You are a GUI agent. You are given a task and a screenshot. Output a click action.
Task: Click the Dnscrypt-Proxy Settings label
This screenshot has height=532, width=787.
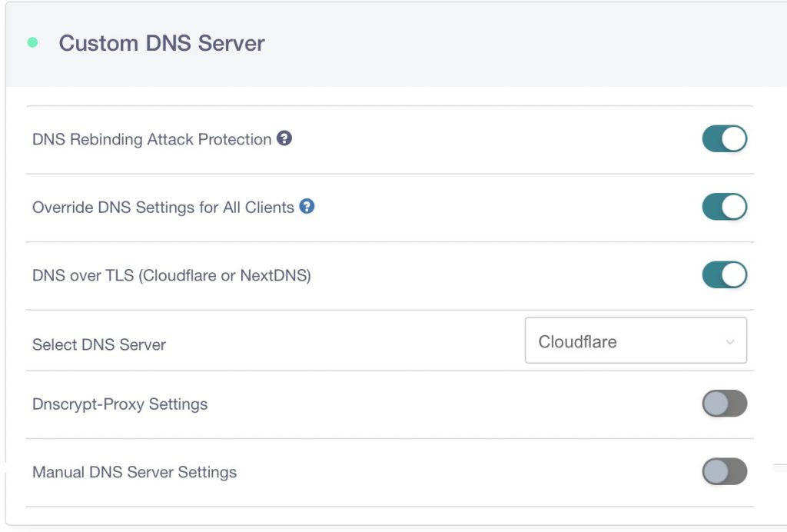119,404
